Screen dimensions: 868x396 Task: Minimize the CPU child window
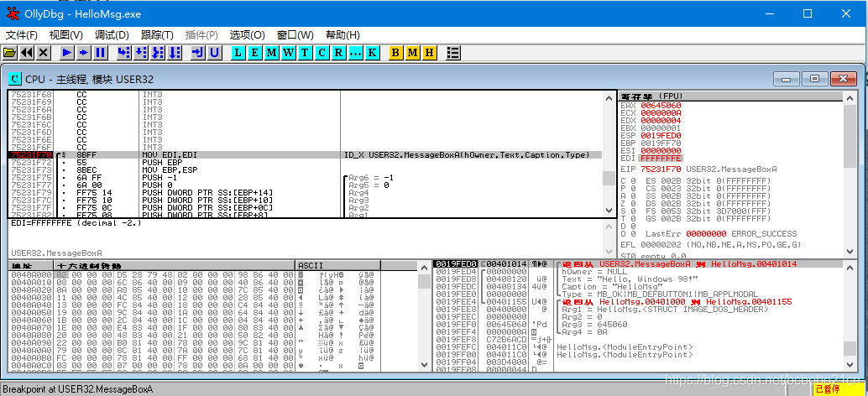(786, 79)
